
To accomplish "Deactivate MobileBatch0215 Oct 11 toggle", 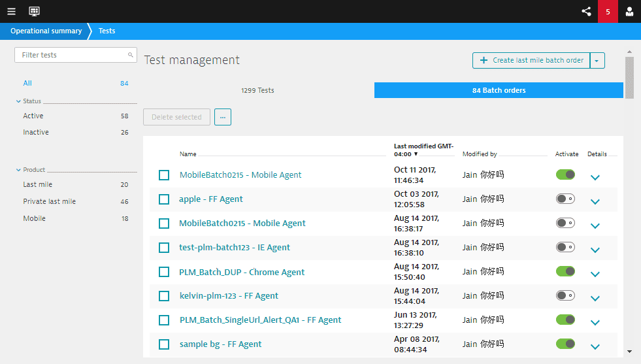I will click(565, 174).
